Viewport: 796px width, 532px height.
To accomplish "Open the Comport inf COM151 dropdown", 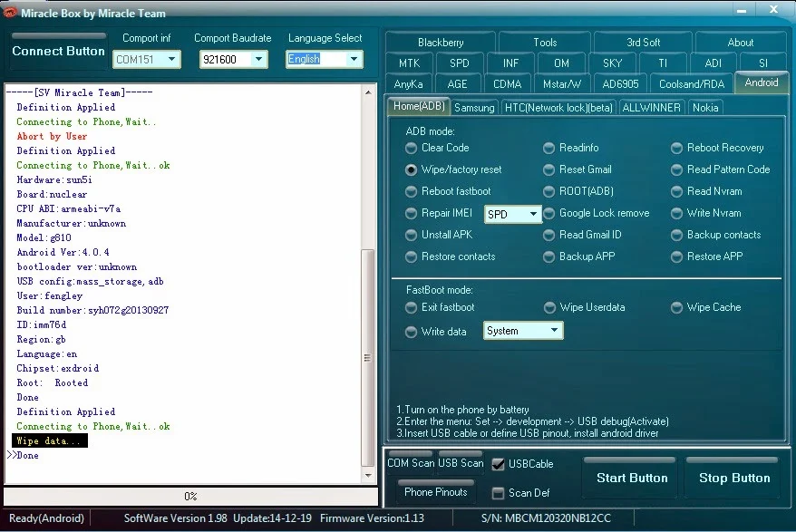I will 147,60.
